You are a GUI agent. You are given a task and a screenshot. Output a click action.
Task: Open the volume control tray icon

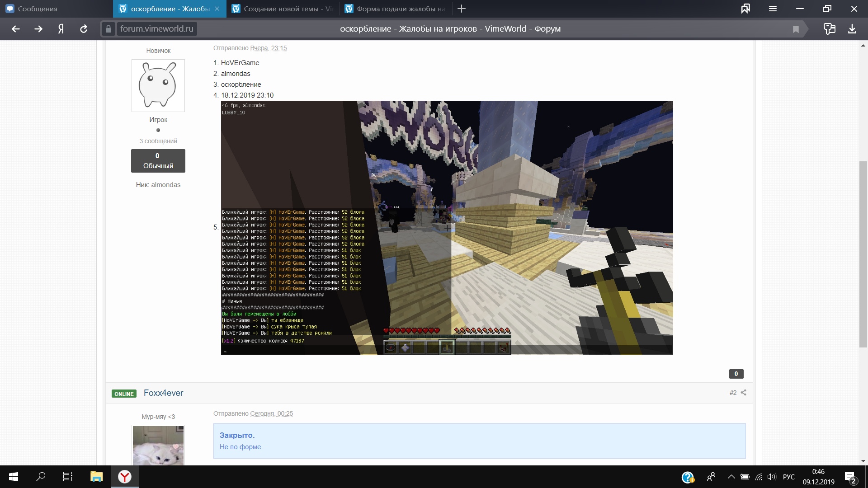tap(772, 477)
